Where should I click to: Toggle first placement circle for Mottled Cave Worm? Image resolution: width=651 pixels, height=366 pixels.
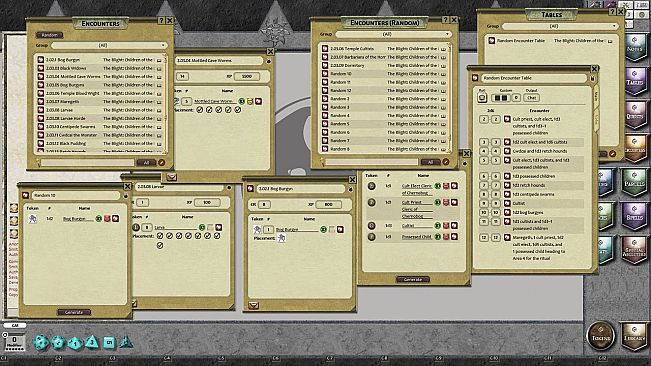point(200,110)
